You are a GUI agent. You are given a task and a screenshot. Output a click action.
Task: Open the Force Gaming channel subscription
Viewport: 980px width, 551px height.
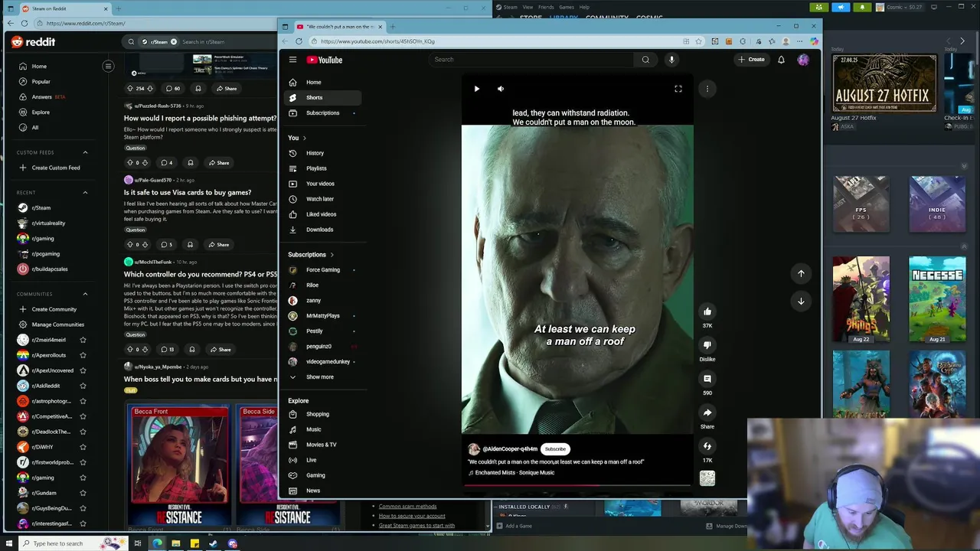click(322, 270)
